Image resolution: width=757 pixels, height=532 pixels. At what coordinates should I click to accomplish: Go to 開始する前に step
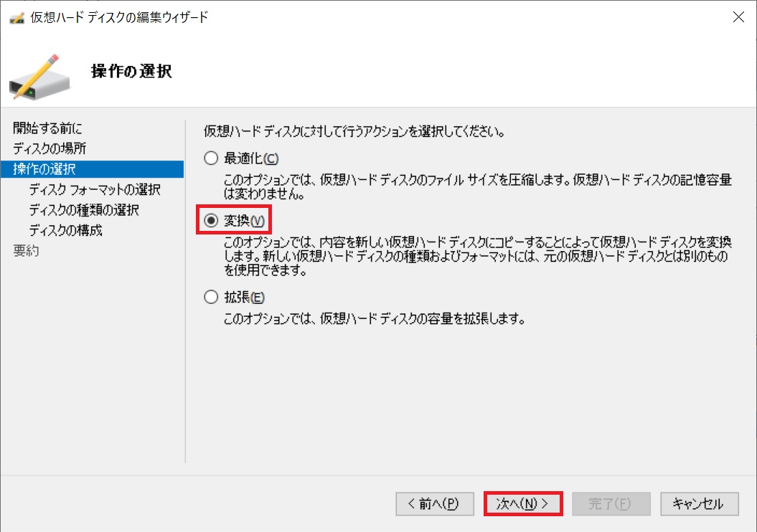[x=47, y=128]
